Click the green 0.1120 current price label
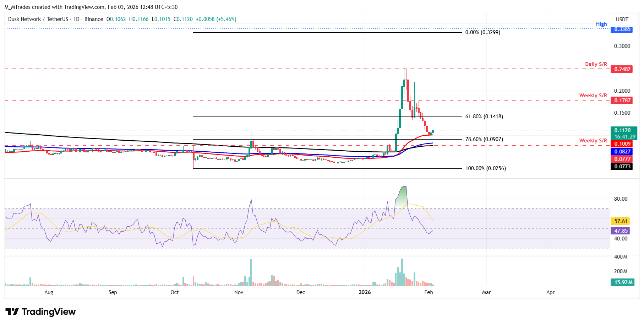The image size is (644, 325). pyautogui.click(x=622, y=131)
